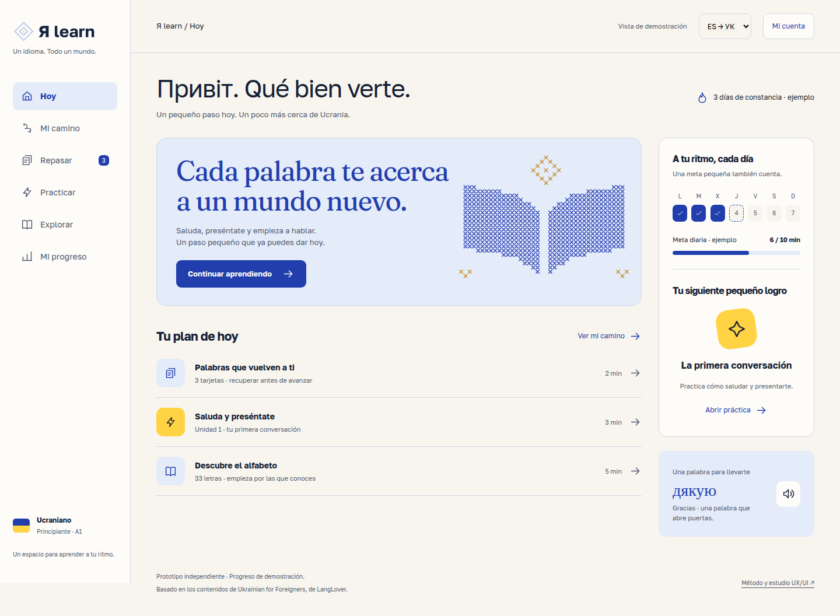Select day 7 under Sunday (D)
The width and height of the screenshot is (840, 616).
pyautogui.click(x=793, y=213)
